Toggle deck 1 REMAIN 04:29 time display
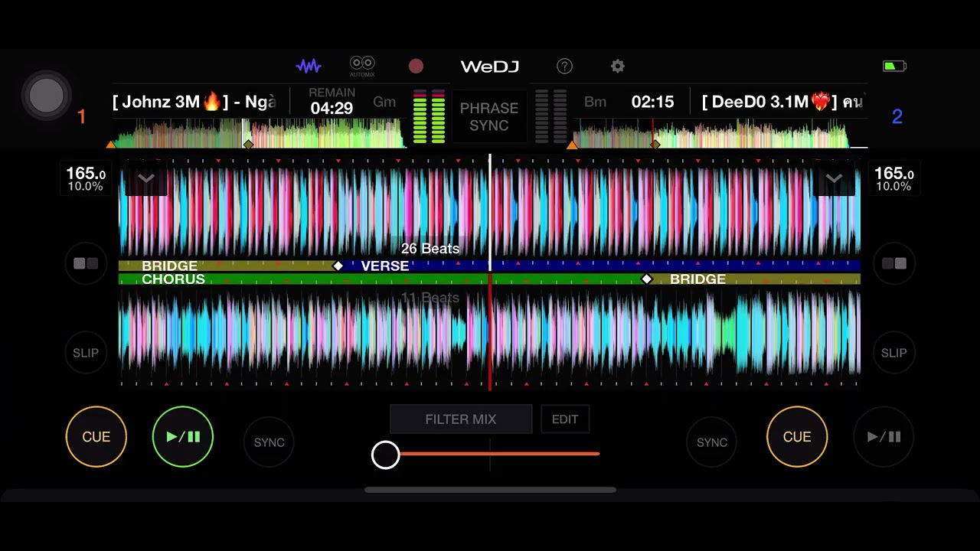The width and height of the screenshot is (980, 551). (x=332, y=101)
